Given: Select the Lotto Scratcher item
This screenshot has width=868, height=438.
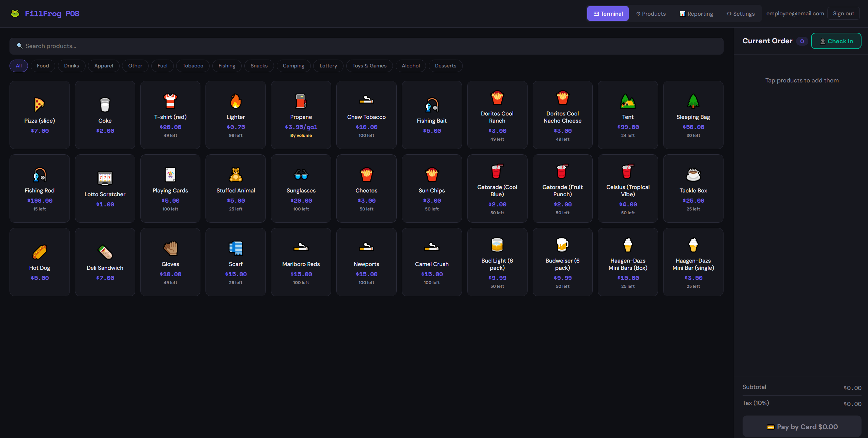Looking at the screenshot, I should click(105, 188).
